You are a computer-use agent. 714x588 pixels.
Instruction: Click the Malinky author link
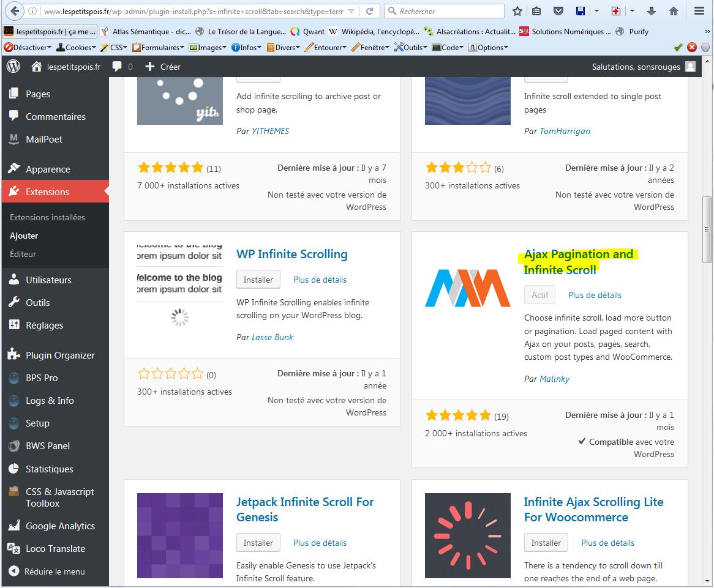(554, 379)
